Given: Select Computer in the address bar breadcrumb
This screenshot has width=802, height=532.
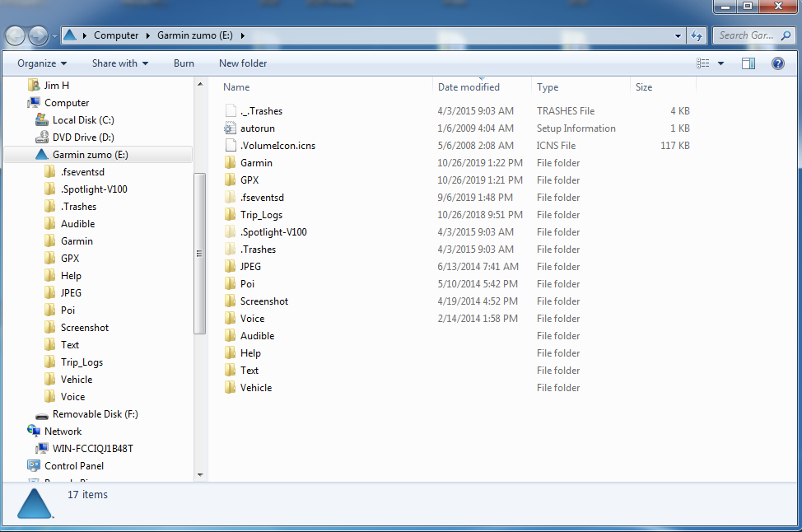Looking at the screenshot, I should [x=116, y=35].
